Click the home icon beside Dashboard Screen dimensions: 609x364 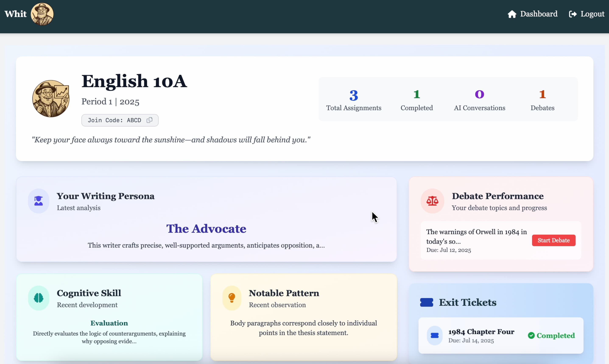tap(512, 14)
